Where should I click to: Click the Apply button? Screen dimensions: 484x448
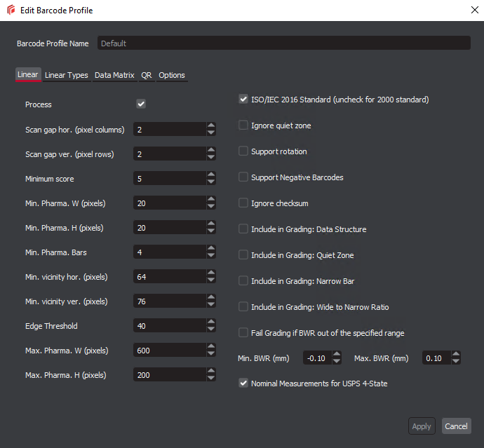pyautogui.click(x=422, y=426)
